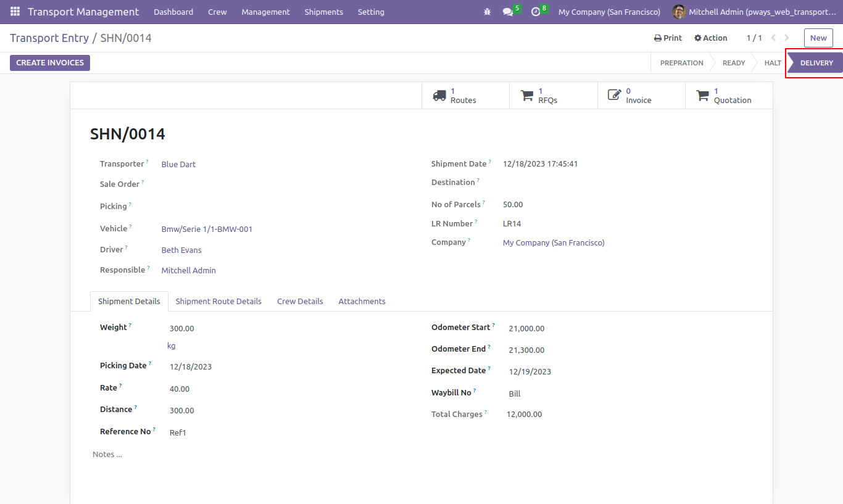Screen dimensions: 843x504
Task: Open the Action gear dropdown
Action: pos(711,38)
